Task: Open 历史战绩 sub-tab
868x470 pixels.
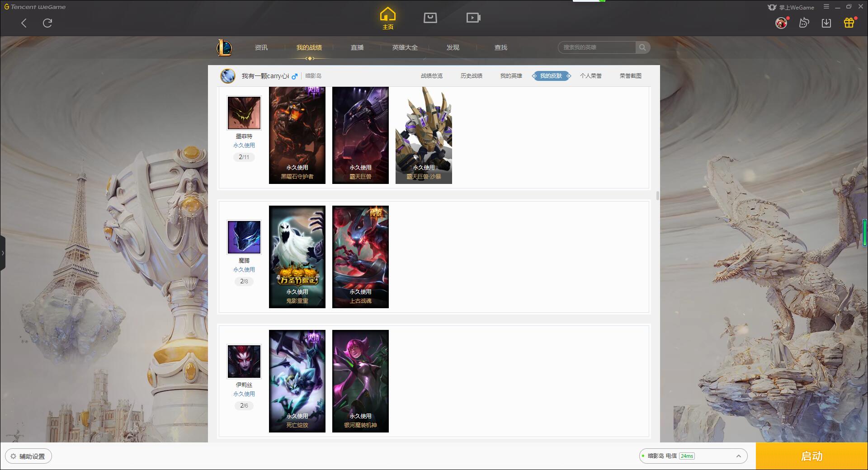Action: click(x=472, y=76)
